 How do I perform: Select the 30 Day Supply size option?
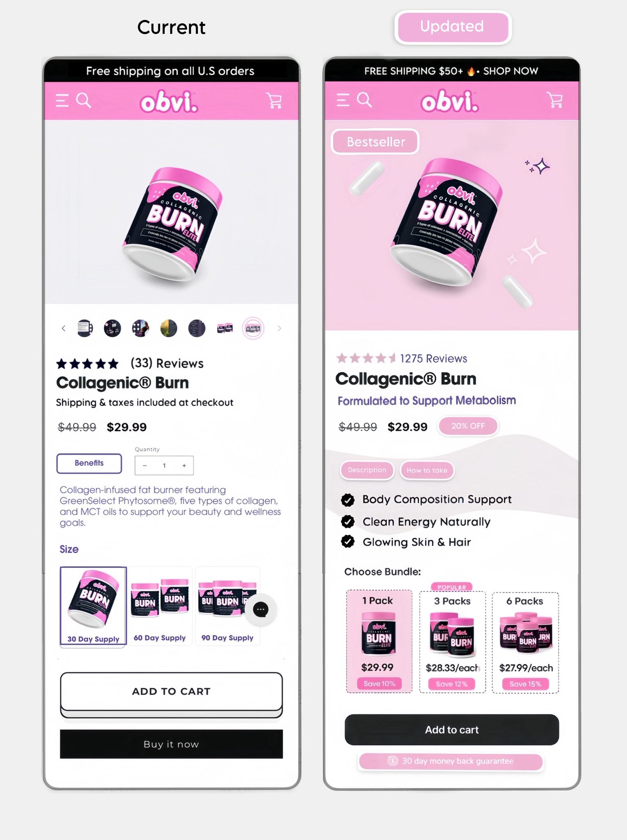tap(93, 607)
